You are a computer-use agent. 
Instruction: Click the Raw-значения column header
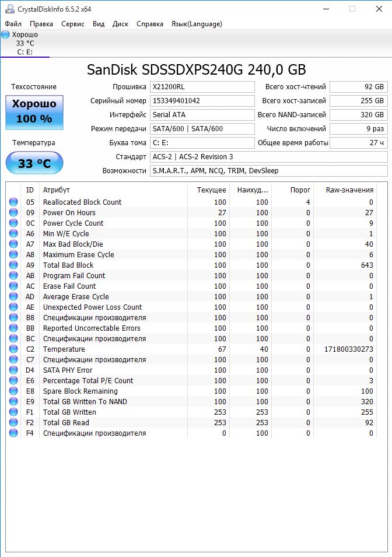pos(345,190)
